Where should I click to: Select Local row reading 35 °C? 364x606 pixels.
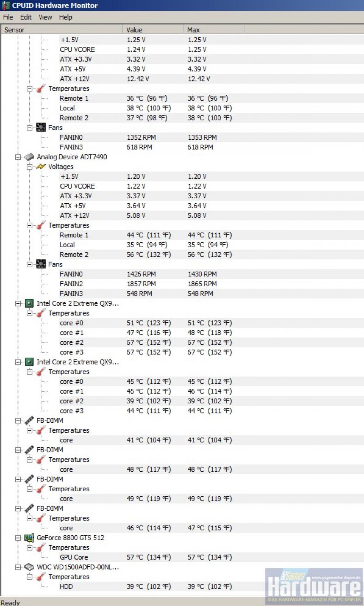pyautogui.click(x=211, y=245)
